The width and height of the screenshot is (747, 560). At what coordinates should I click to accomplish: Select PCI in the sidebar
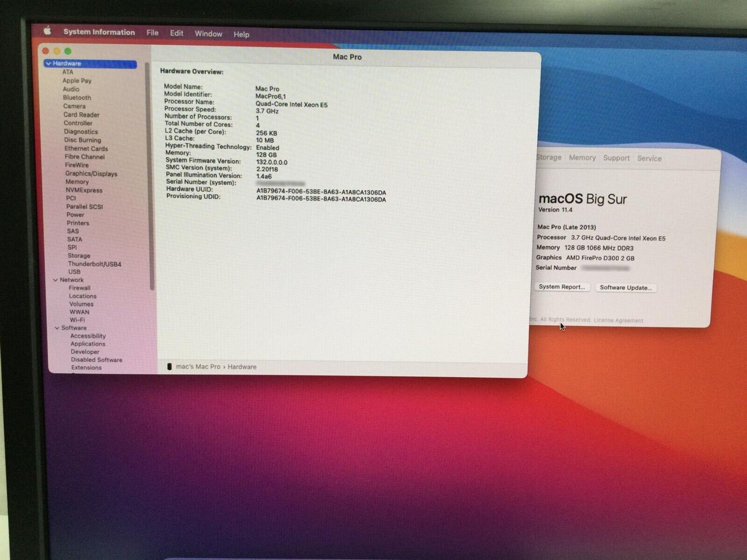[x=71, y=198]
